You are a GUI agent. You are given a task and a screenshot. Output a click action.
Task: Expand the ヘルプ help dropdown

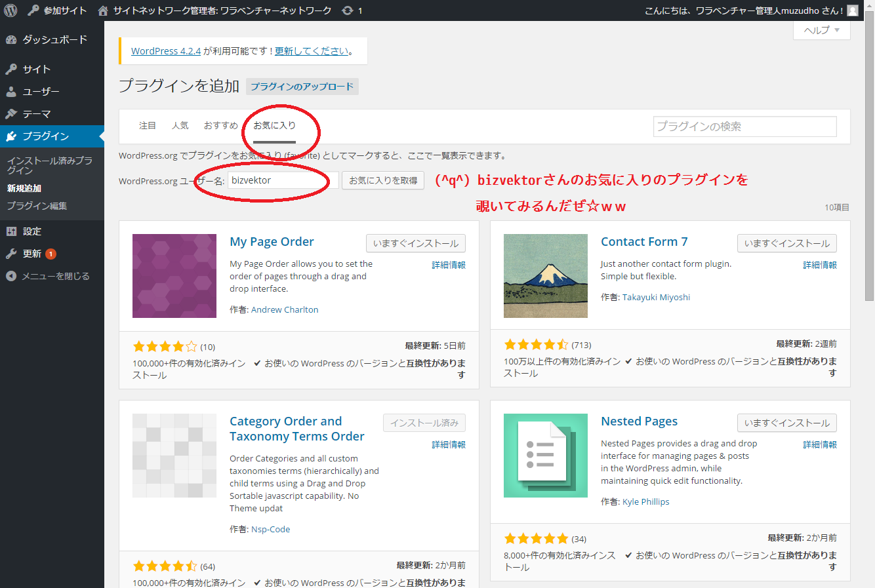tap(822, 30)
